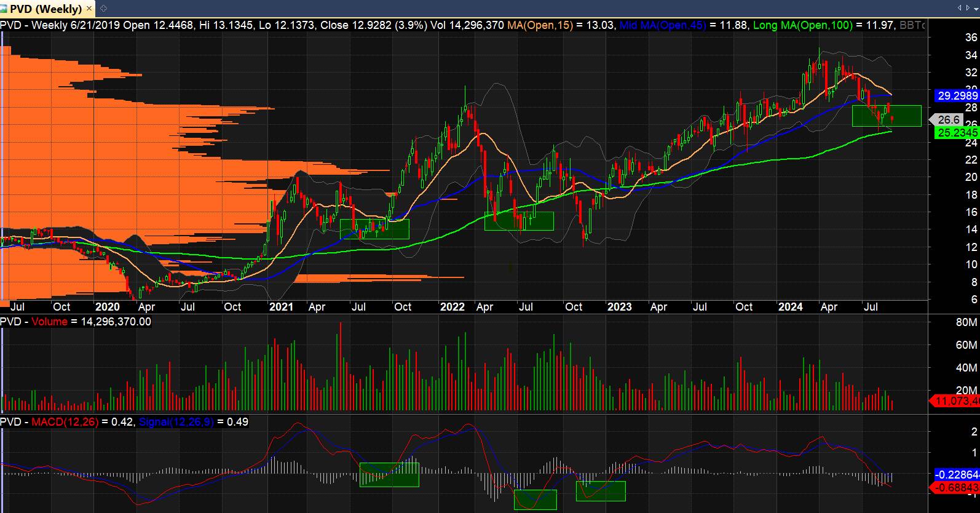Viewport: 980px width, 513px height.
Task: Select the blue -0.22864 signal value label
Action: (x=956, y=475)
